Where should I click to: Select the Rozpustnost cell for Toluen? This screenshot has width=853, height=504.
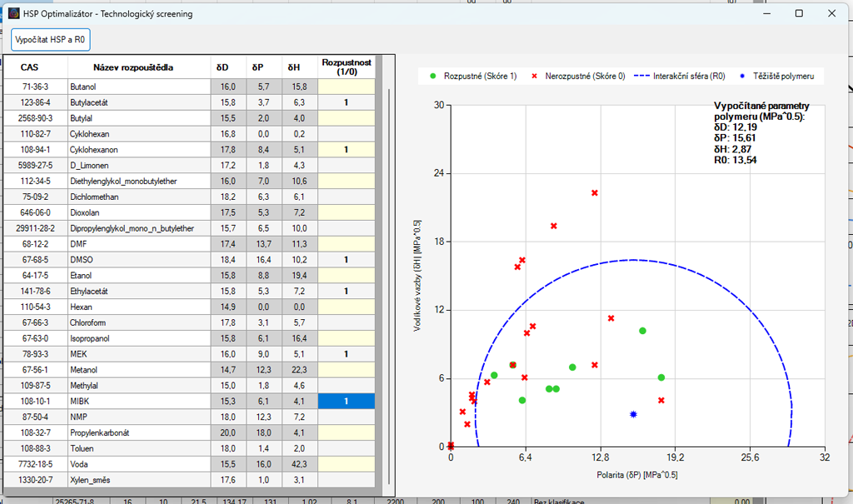[x=347, y=449]
